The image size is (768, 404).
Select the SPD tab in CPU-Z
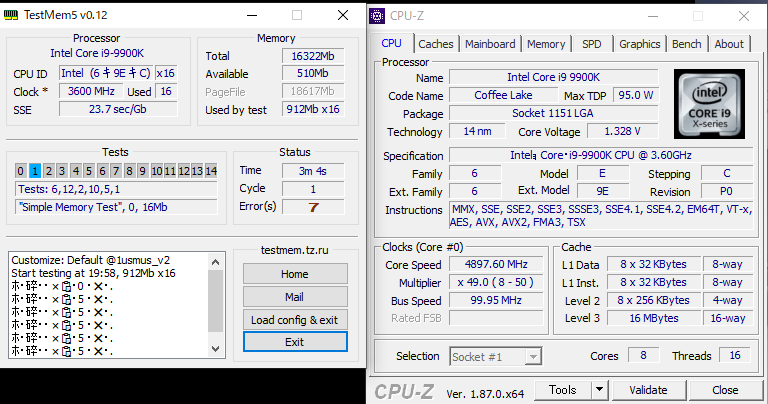click(x=592, y=44)
